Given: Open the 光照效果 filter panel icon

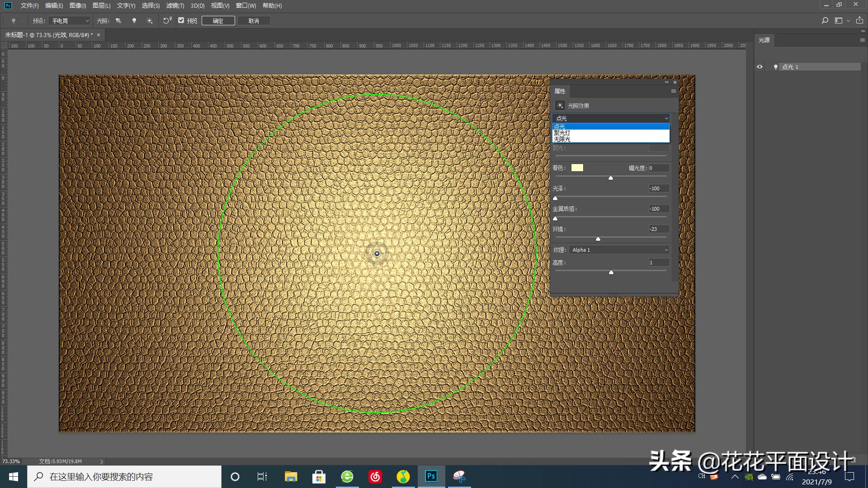Looking at the screenshot, I should (559, 105).
